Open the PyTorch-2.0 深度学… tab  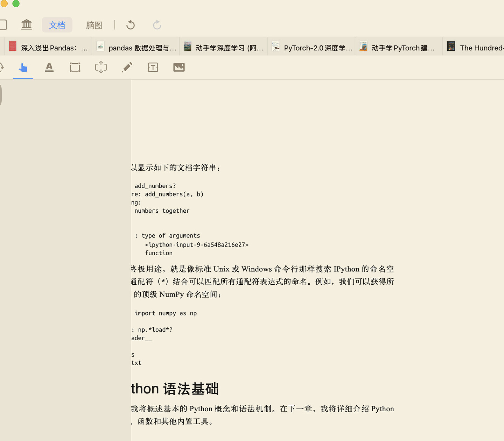click(311, 47)
